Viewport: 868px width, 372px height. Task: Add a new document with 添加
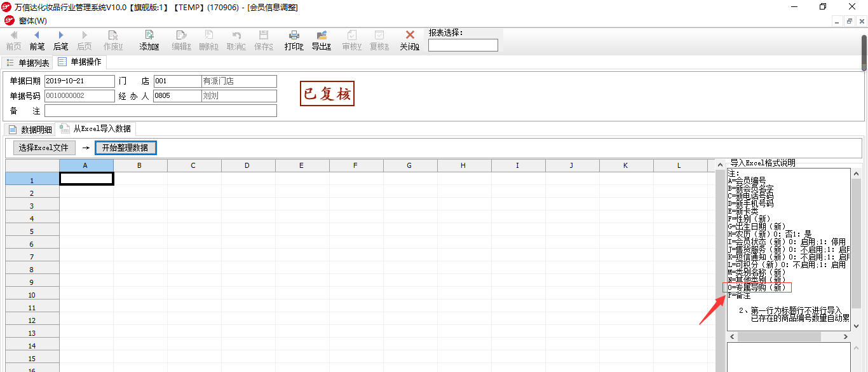149,41
